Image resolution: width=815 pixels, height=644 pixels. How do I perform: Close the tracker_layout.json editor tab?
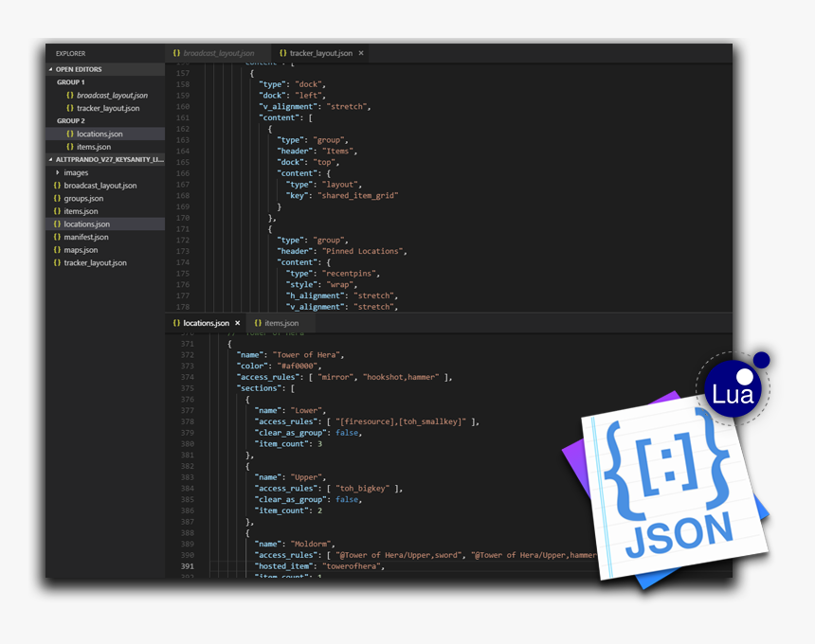[x=361, y=53]
